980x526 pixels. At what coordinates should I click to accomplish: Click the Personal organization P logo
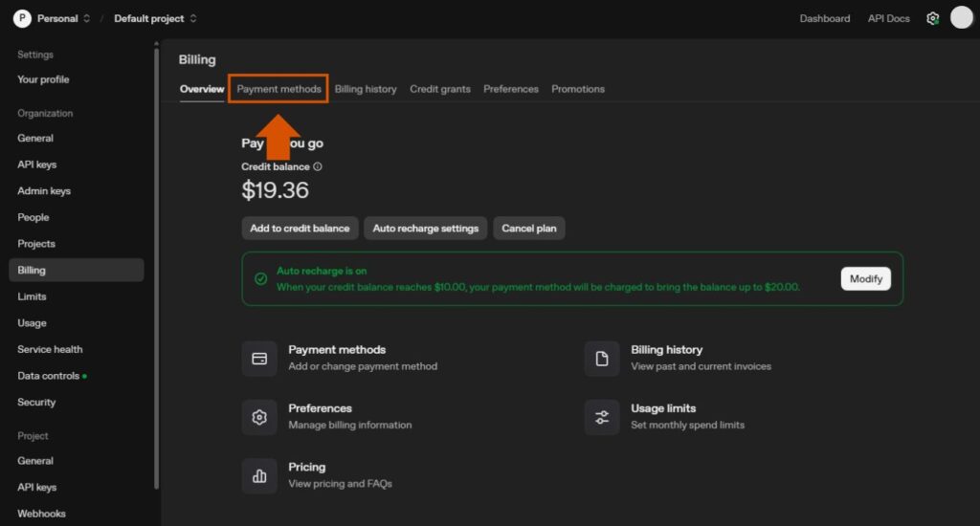pos(21,18)
